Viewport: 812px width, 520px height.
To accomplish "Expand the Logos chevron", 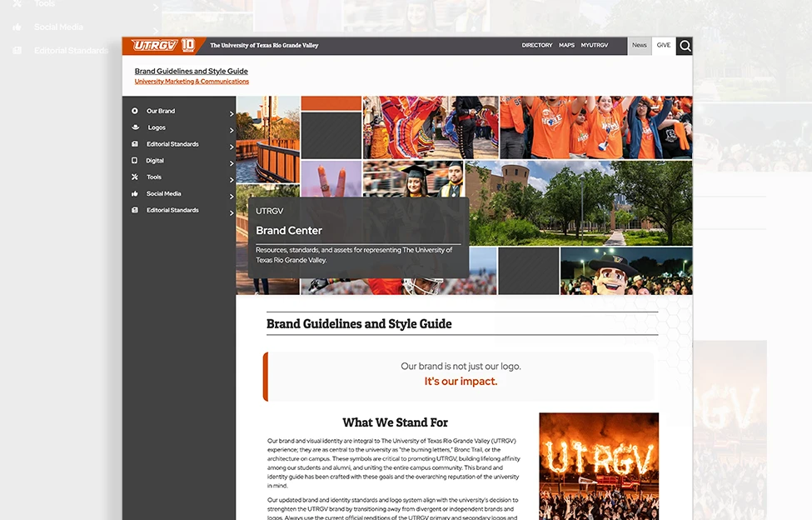I will coord(232,130).
